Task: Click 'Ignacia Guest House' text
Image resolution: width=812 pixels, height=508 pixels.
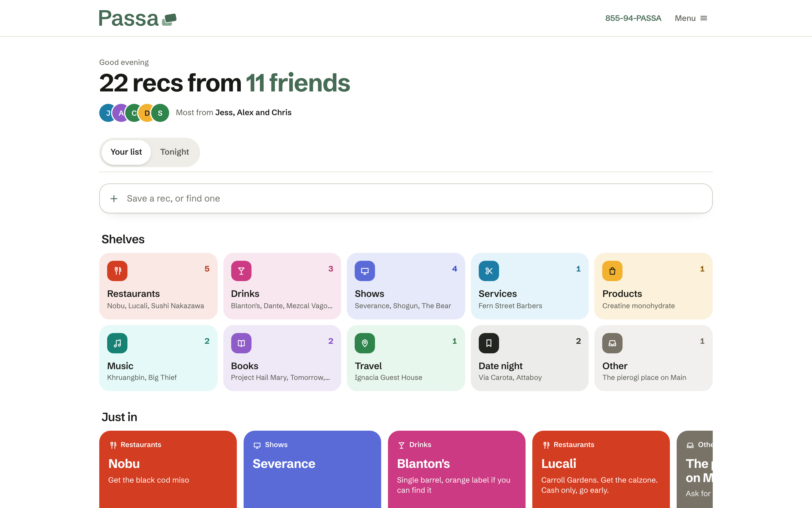Action: [x=388, y=378]
